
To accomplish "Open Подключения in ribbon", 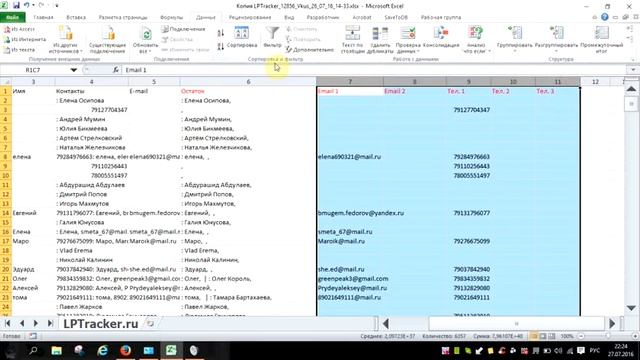I will click(183, 29).
